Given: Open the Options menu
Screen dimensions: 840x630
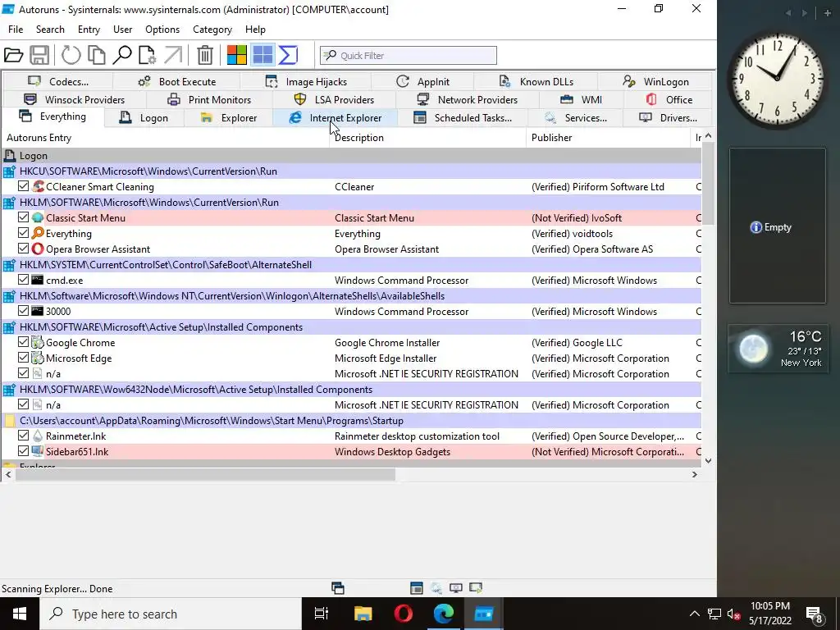Looking at the screenshot, I should (x=162, y=30).
